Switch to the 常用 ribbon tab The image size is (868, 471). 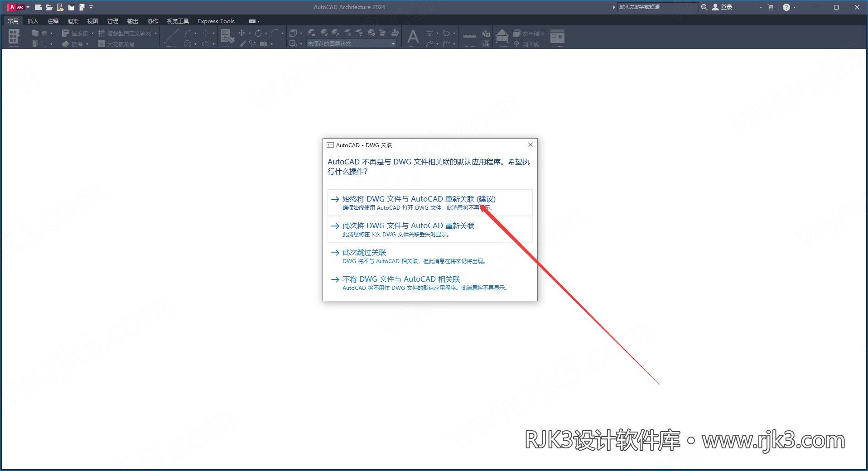click(13, 21)
